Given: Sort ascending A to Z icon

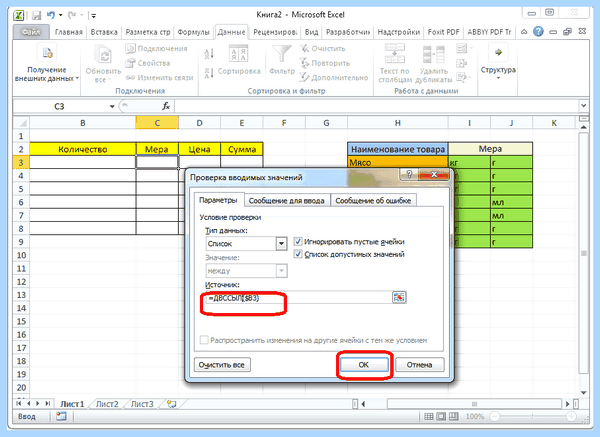Looking at the screenshot, I should pyautogui.click(x=209, y=54).
